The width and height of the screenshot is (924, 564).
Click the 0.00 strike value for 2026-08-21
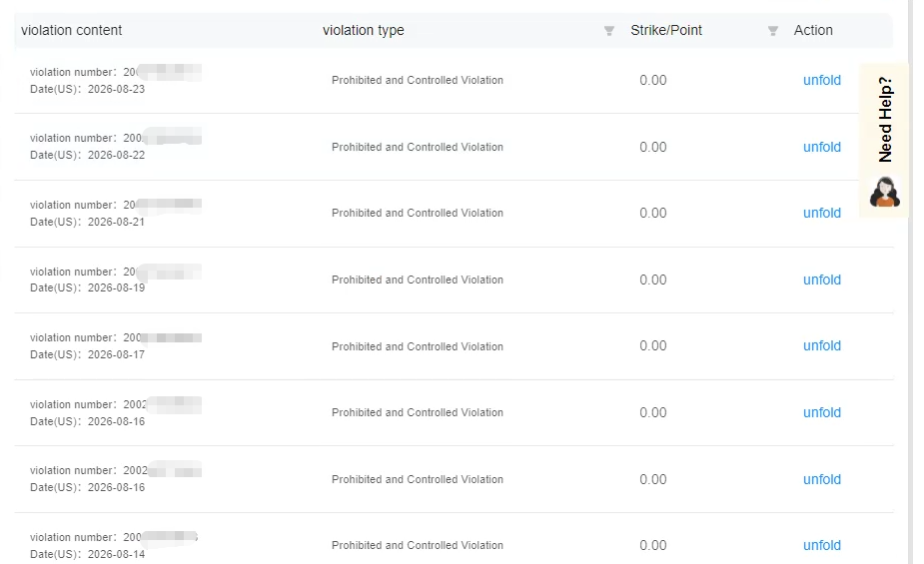coord(653,213)
